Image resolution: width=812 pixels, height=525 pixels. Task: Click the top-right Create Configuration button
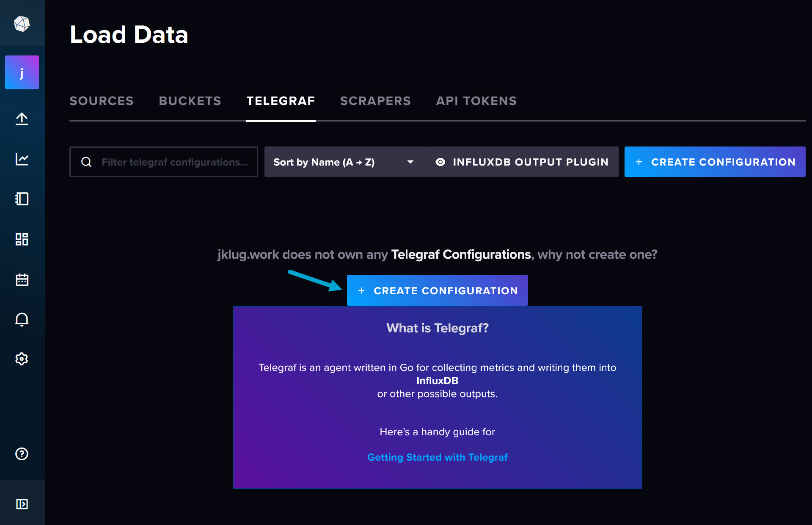[715, 162]
